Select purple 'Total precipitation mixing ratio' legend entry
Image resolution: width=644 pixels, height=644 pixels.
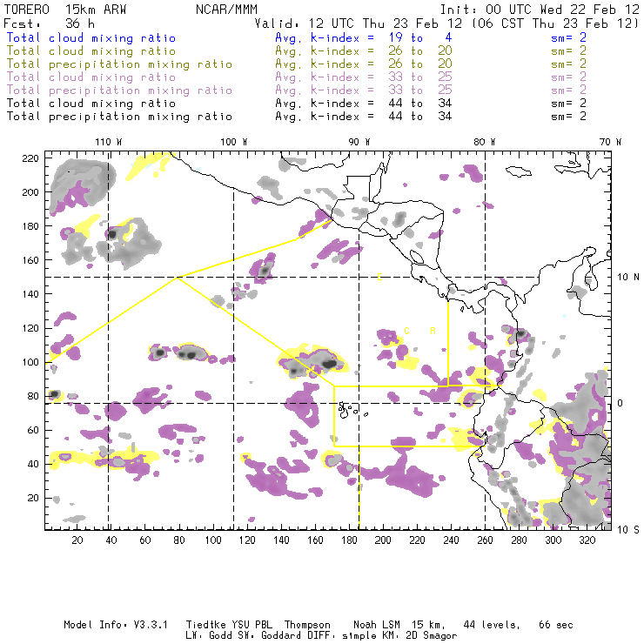[119, 91]
